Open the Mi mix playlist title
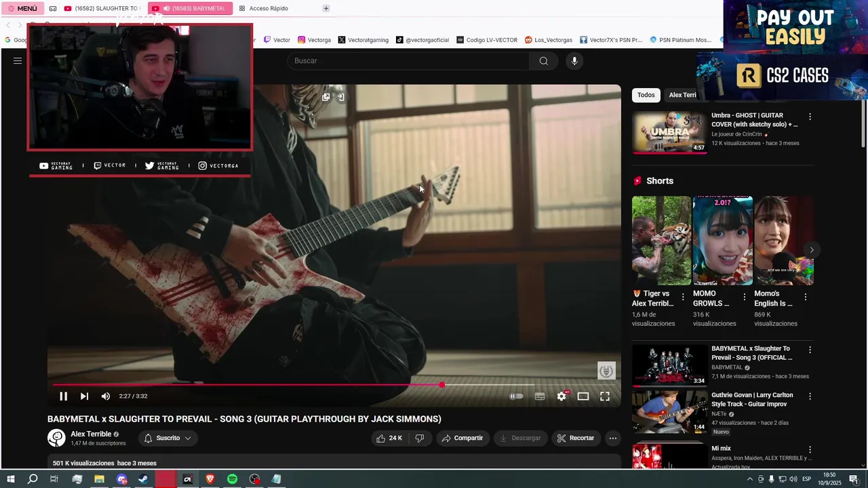 (721, 449)
